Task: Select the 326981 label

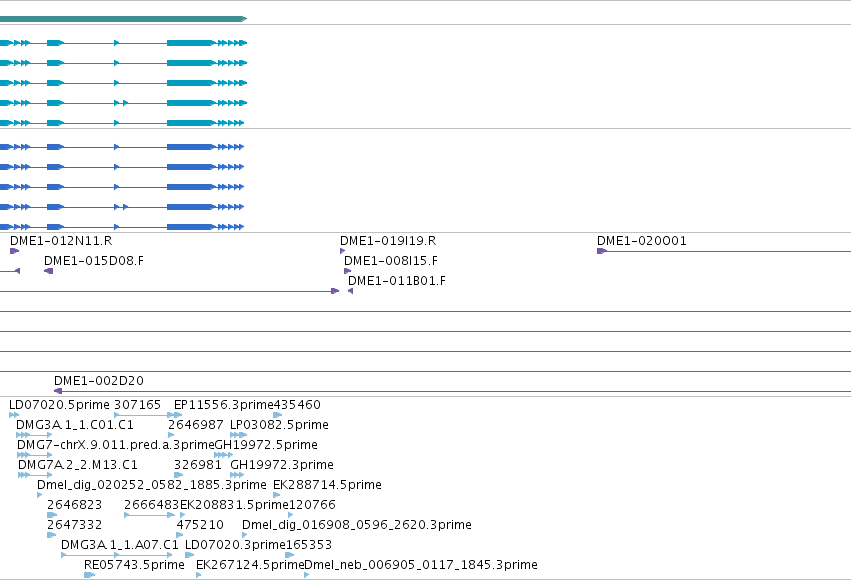Action: pos(198,465)
